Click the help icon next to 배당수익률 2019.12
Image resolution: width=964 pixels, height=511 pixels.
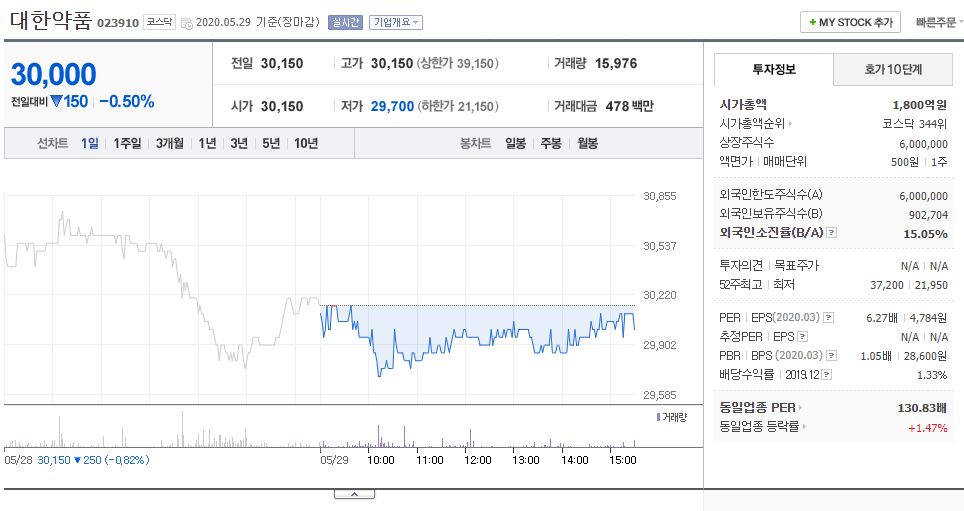826,374
